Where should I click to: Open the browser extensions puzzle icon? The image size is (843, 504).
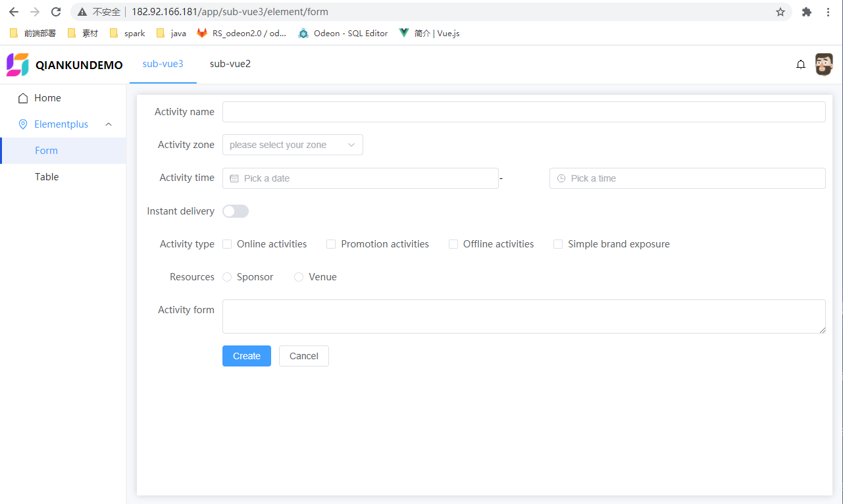pos(807,12)
